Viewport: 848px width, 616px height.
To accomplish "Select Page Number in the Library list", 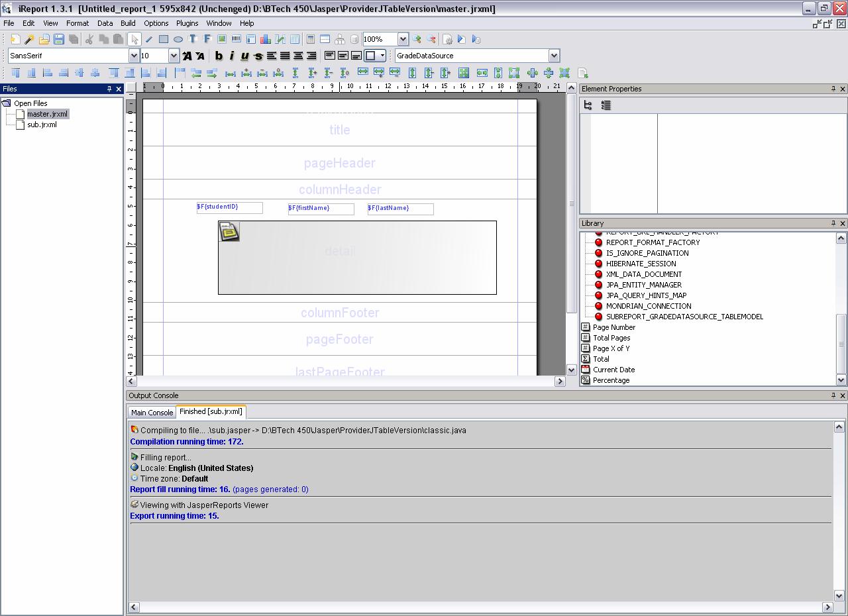I will click(x=613, y=327).
